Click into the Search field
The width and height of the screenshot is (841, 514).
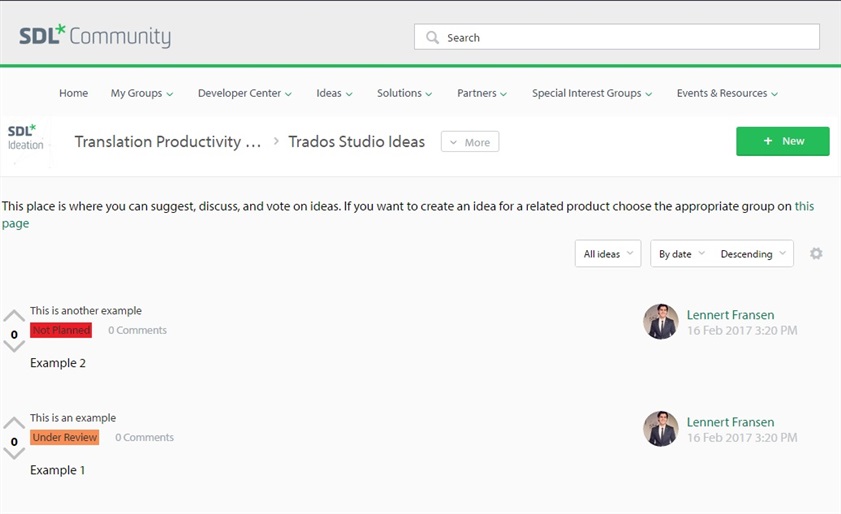(x=617, y=37)
